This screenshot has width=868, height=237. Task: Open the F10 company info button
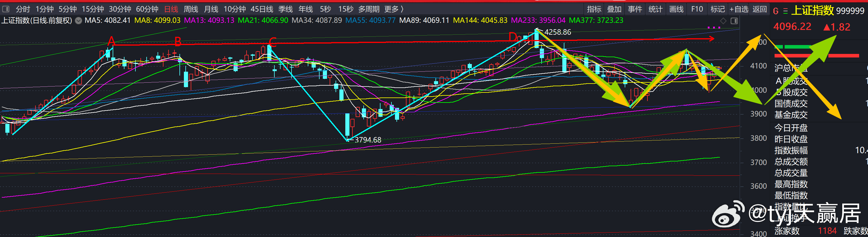(697, 9)
